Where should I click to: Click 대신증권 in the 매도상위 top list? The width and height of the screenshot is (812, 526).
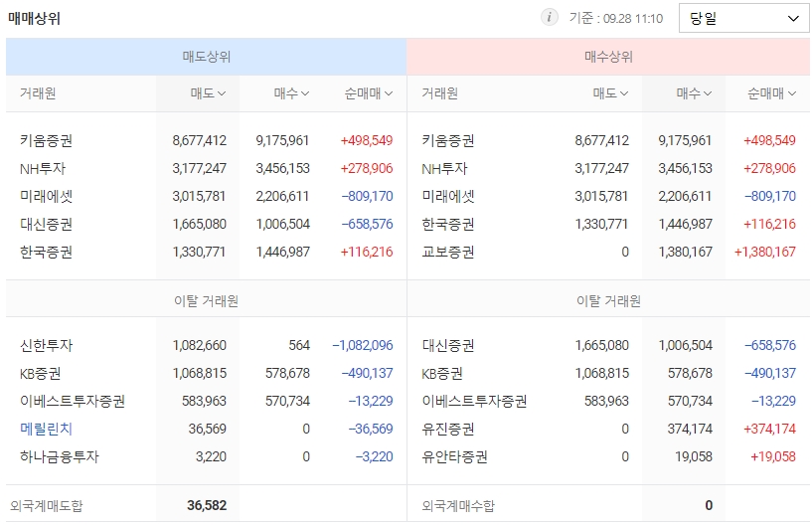pyautogui.click(x=46, y=224)
